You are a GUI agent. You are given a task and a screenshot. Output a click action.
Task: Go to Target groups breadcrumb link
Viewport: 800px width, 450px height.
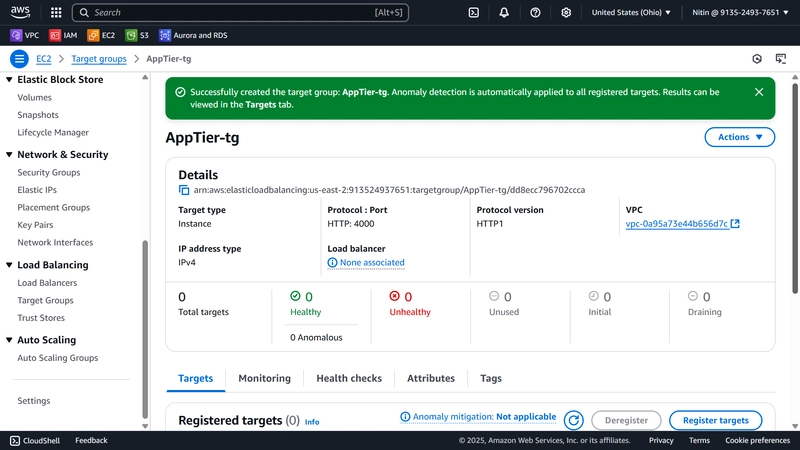pos(99,59)
